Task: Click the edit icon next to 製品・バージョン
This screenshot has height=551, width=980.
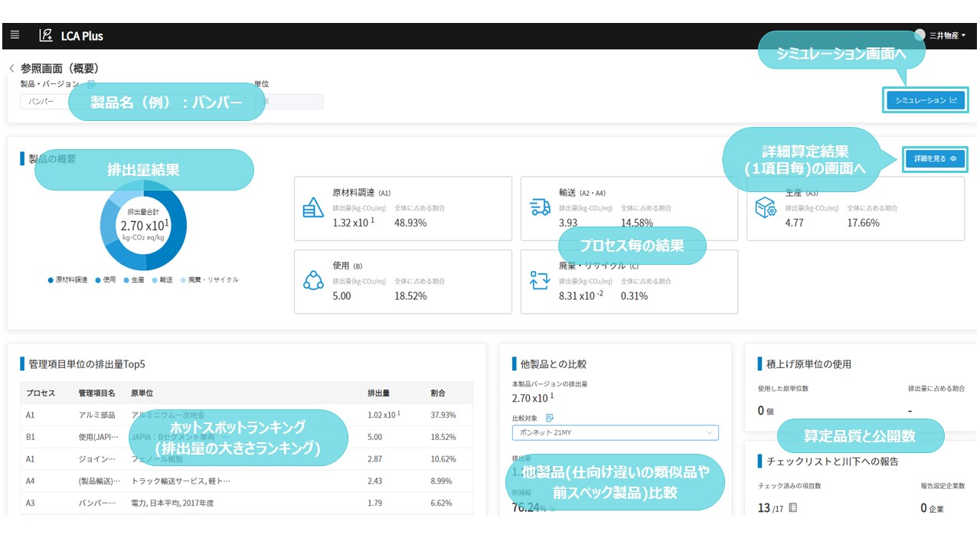Action: click(91, 83)
